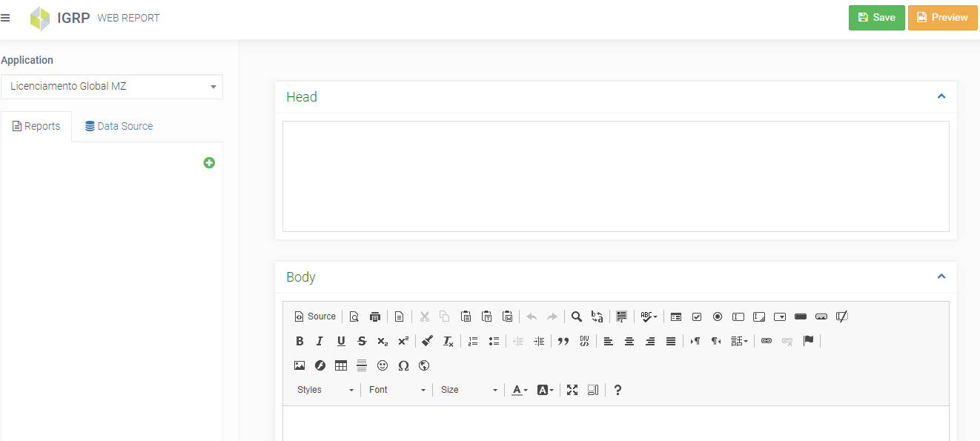Toggle Superscript formatting
This screenshot has height=441, width=980.
click(403, 341)
